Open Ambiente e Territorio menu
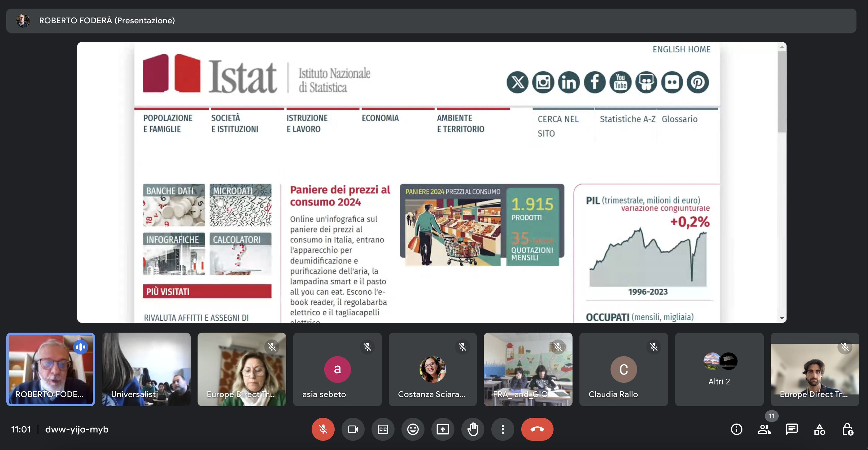Viewport: 868px width, 450px height. (x=460, y=123)
